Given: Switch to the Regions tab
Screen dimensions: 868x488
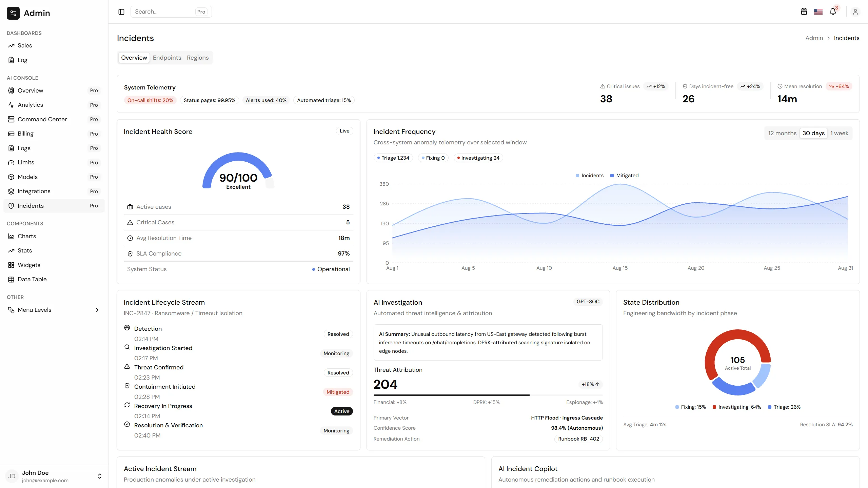Looking at the screenshot, I should click(x=198, y=58).
